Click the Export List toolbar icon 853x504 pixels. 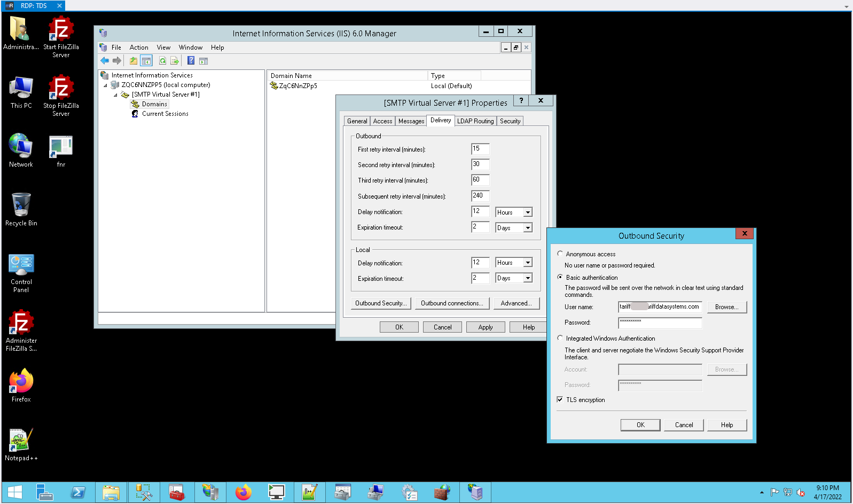pos(175,61)
